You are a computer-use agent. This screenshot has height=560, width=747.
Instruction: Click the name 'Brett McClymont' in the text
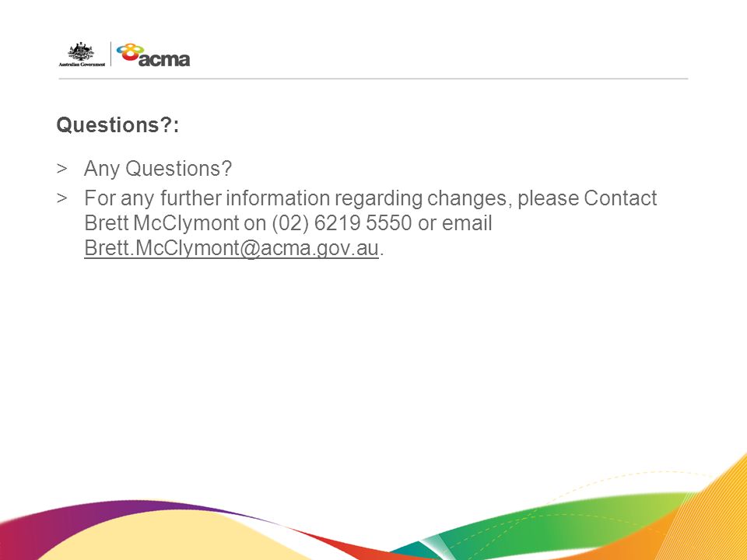coord(162,223)
